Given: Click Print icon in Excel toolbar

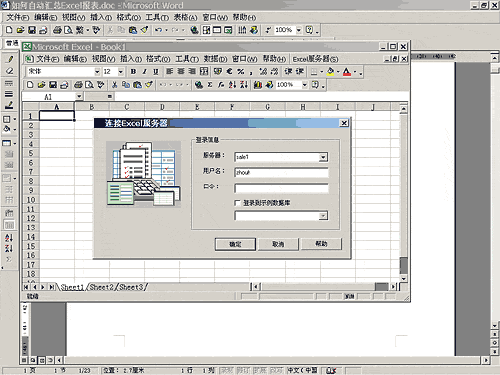Looking at the screenshot, I should click(x=78, y=85).
